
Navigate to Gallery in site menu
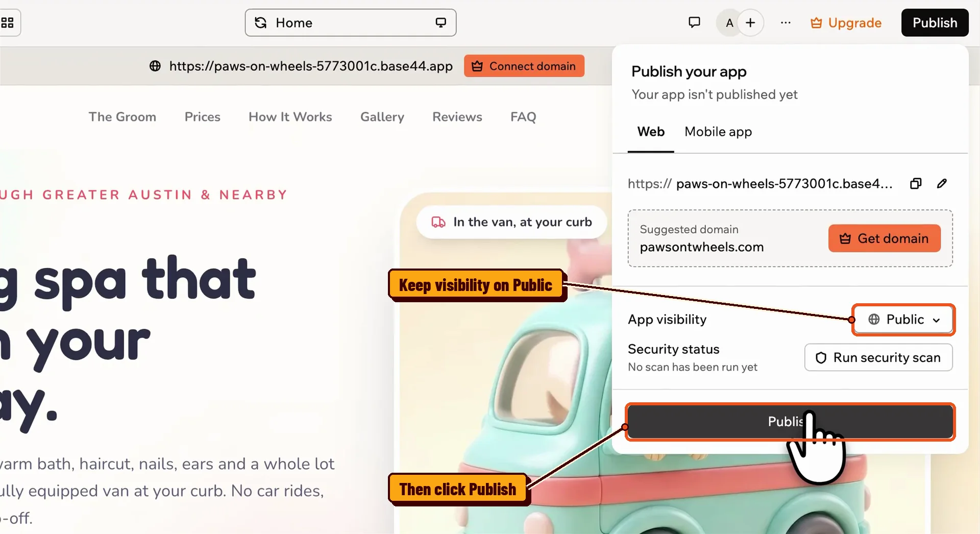click(x=382, y=117)
